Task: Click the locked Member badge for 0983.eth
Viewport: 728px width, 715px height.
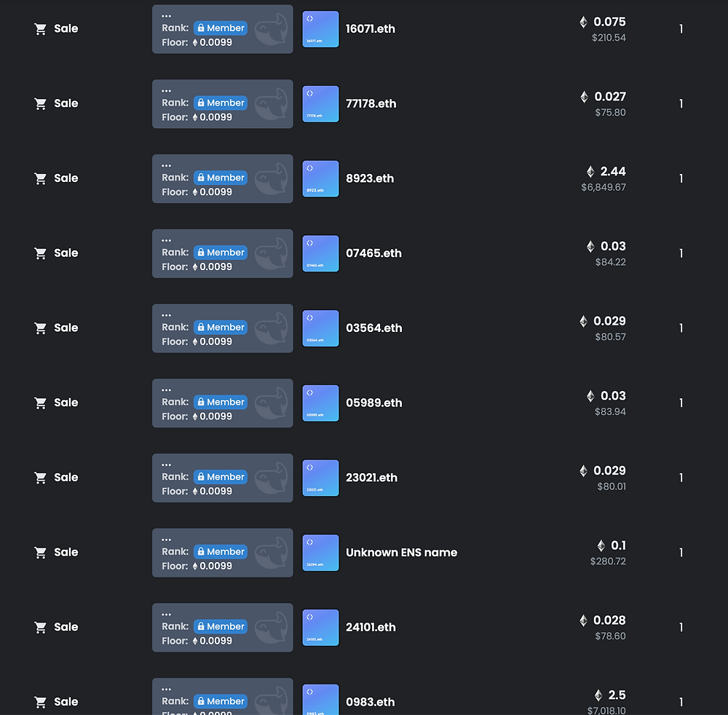Action: point(221,701)
